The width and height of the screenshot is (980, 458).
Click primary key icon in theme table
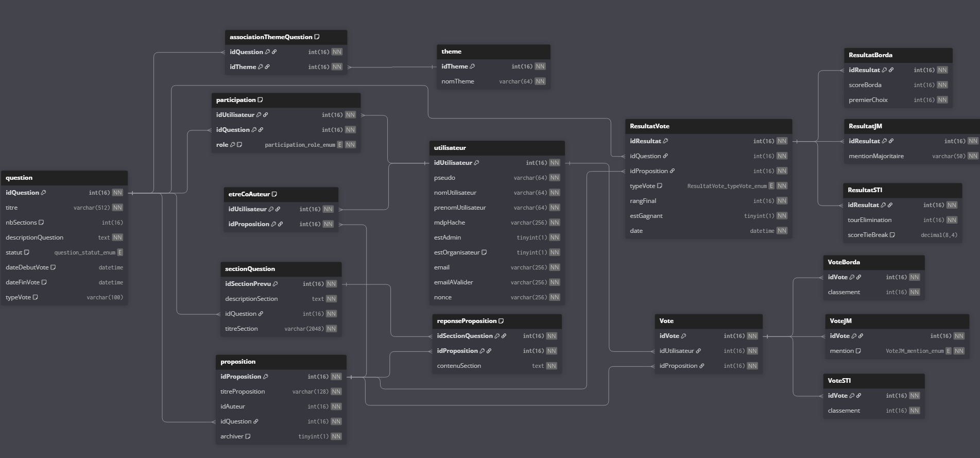coord(472,66)
